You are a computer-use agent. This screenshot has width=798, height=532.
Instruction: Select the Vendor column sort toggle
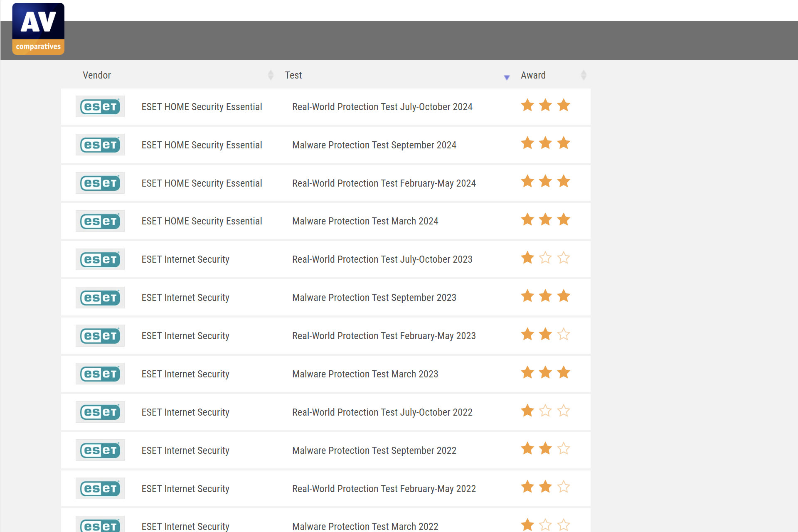click(268, 75)
